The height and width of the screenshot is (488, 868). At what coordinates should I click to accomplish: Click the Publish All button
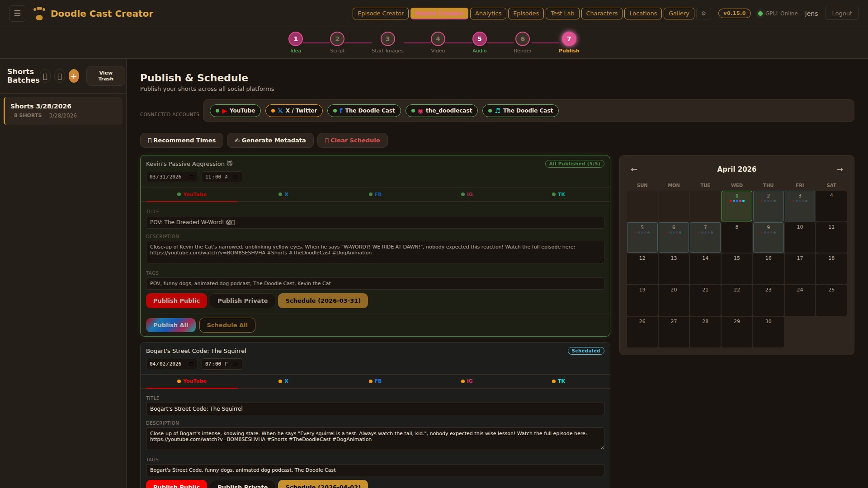pyautogui.click(x=170, y=325)
